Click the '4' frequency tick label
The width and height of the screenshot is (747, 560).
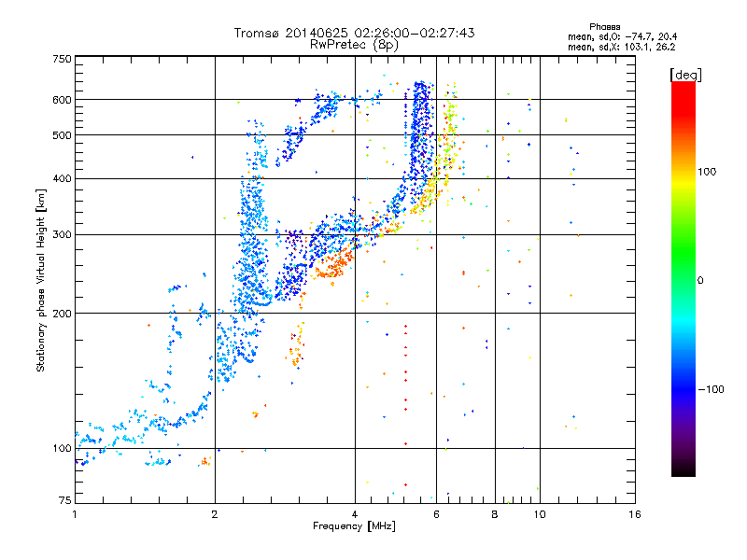click(355, 514)
